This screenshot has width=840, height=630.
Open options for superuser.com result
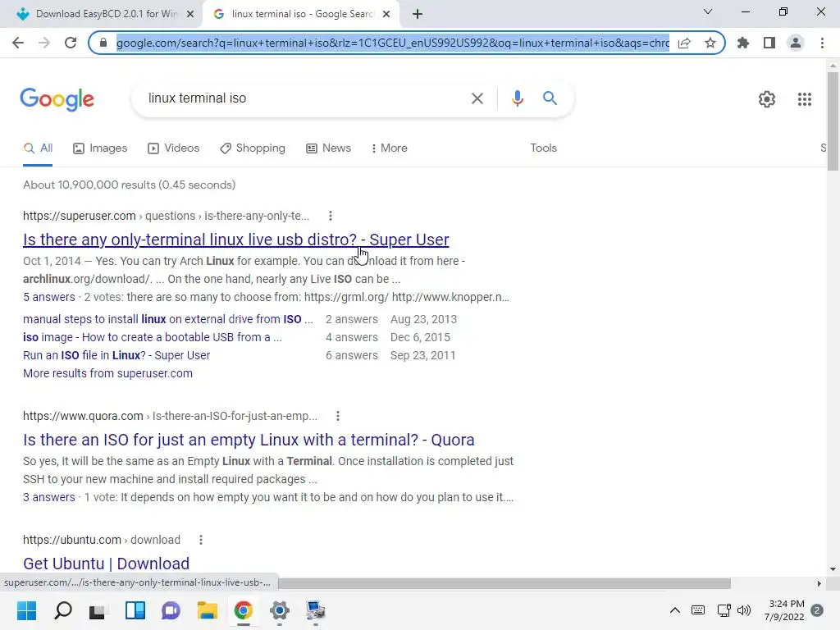point(331,216)
